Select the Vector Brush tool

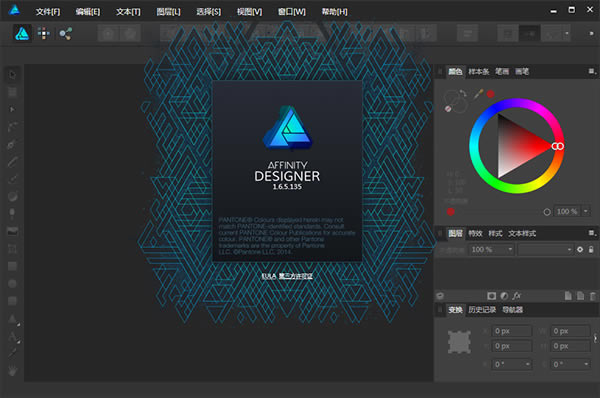click(12, 179)
